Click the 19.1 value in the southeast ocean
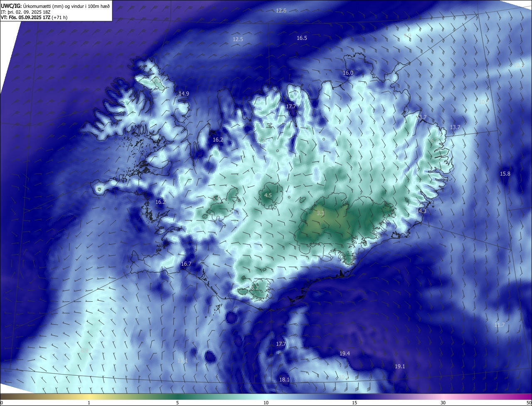 400,366
